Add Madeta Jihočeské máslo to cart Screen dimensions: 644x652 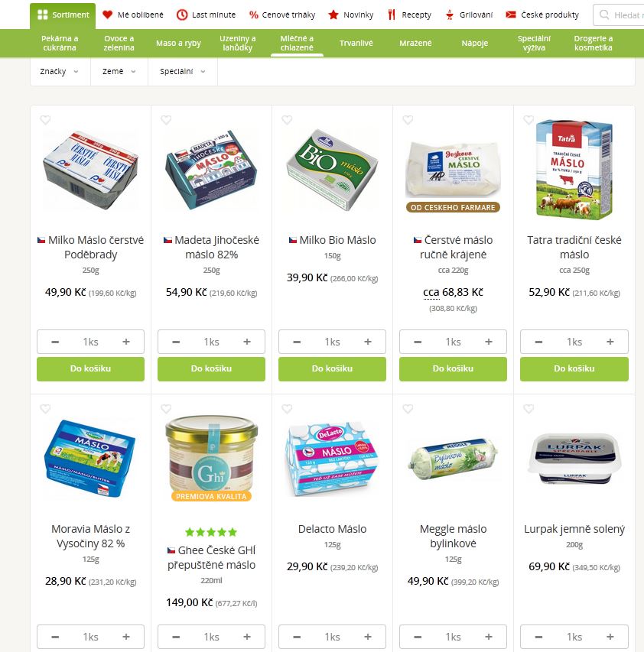click(x=211, y=369)
